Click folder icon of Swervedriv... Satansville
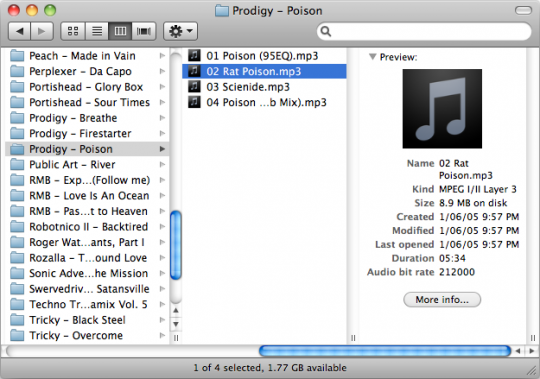 (17, 289)
